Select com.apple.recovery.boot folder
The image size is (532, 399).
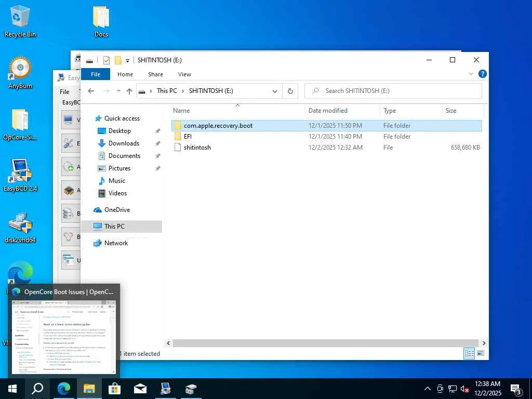326,126
